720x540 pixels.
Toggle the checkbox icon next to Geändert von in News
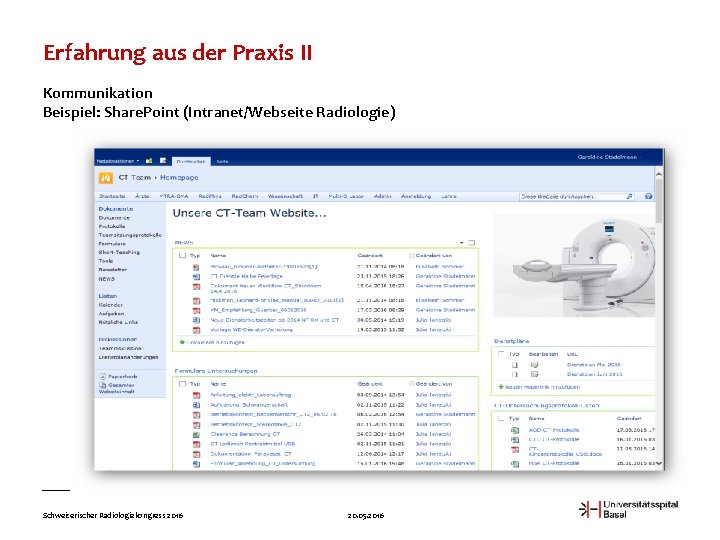pyautogui.click(x=411, y=255)
